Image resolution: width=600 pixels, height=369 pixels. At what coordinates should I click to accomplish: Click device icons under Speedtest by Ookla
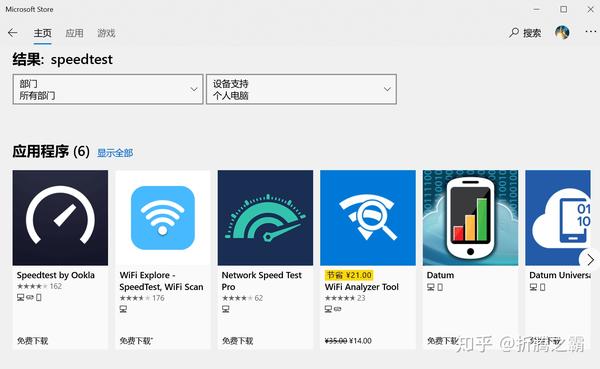(x=29, y=297)
